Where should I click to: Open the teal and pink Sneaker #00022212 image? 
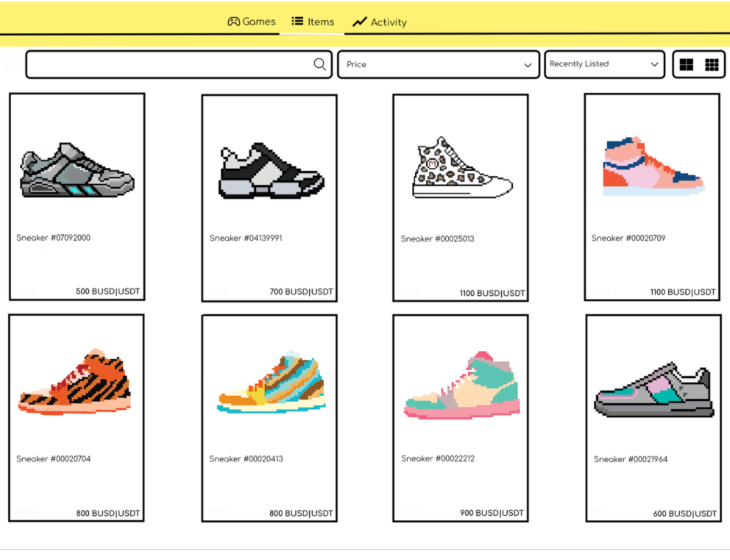(462, 386)
